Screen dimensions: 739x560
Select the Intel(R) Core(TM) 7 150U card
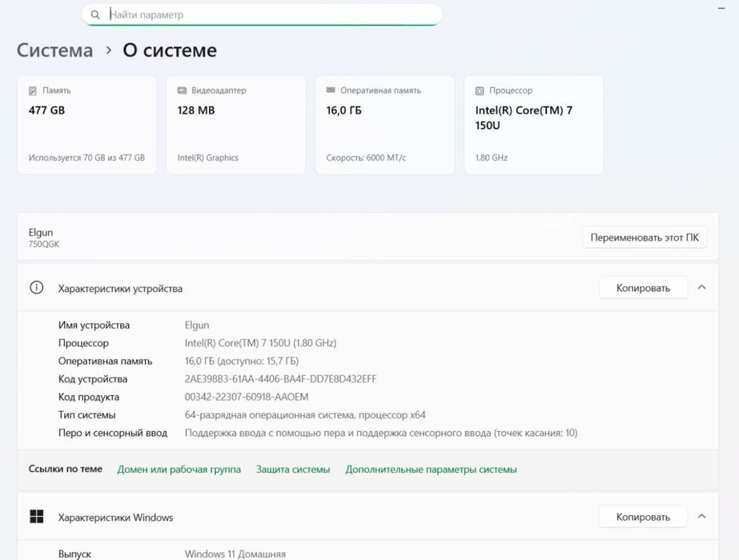[533, 125]
